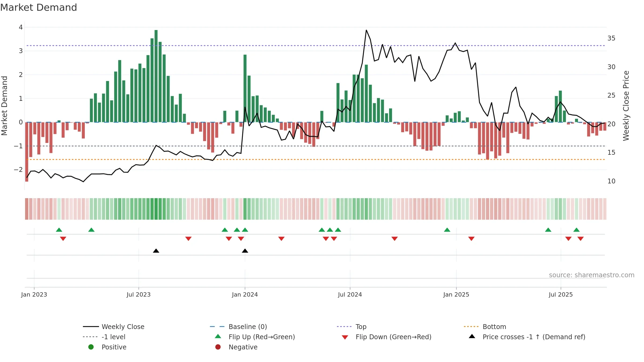Click the Jul 2023 x-axis label

coord(139,295)
